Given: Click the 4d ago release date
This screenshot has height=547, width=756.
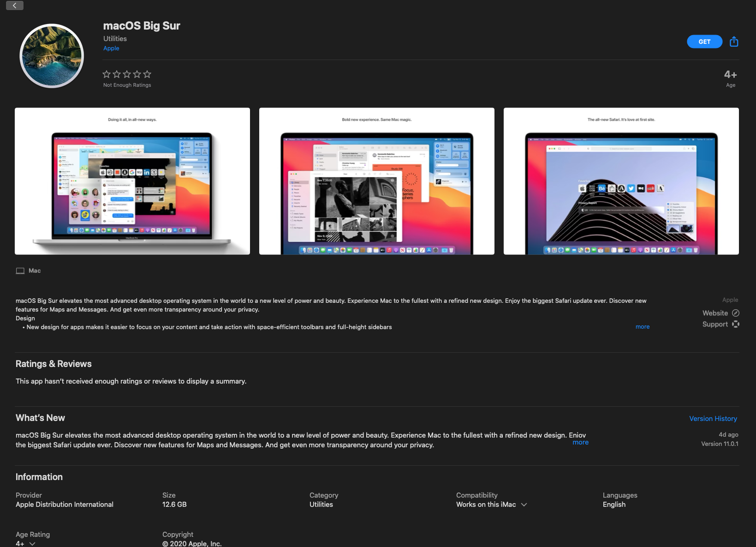Looking at the screenshot, I should coord(728,434).
